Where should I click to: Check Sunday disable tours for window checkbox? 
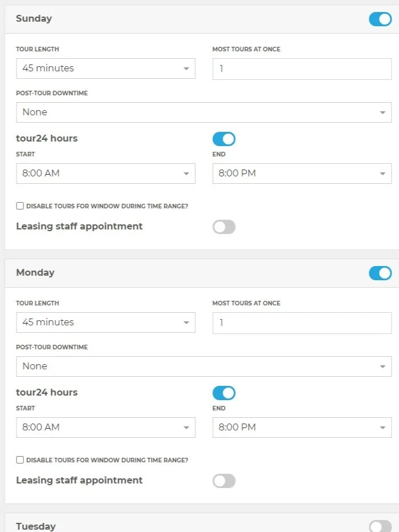[20, 206]
